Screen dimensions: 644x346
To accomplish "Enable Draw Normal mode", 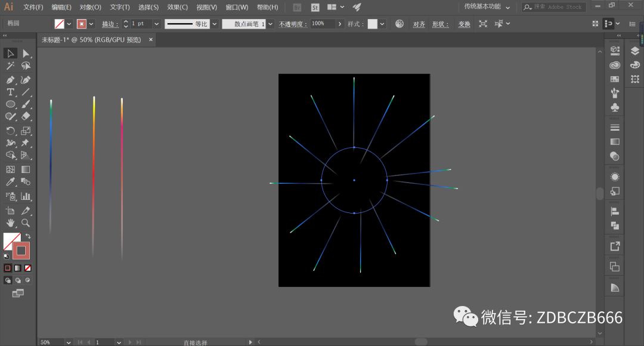I will click(8, 280).
